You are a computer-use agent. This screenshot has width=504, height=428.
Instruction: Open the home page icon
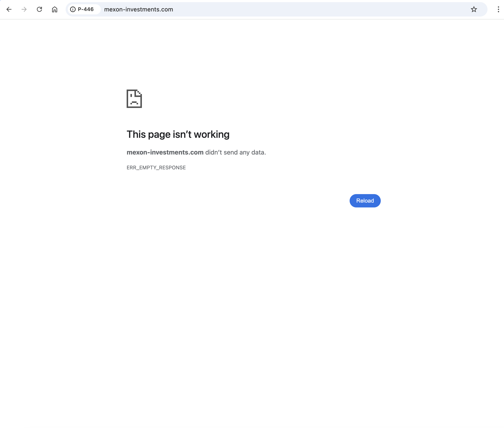tap(55, 10)
